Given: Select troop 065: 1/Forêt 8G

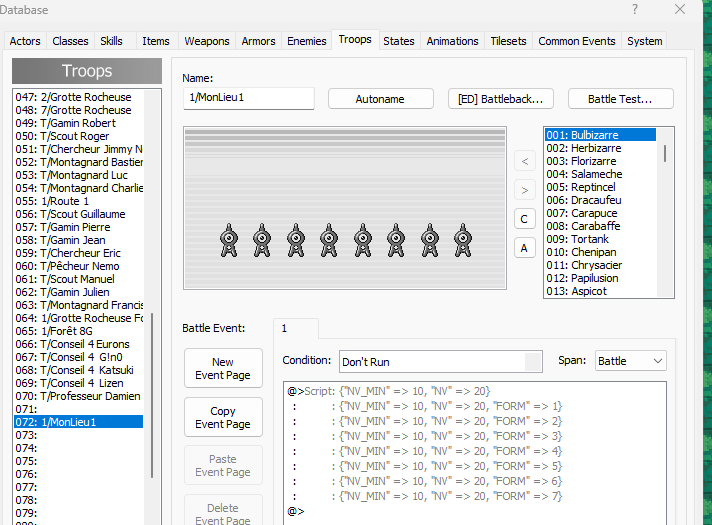Looking at the screenshot, I should click(x=79, y=331).
